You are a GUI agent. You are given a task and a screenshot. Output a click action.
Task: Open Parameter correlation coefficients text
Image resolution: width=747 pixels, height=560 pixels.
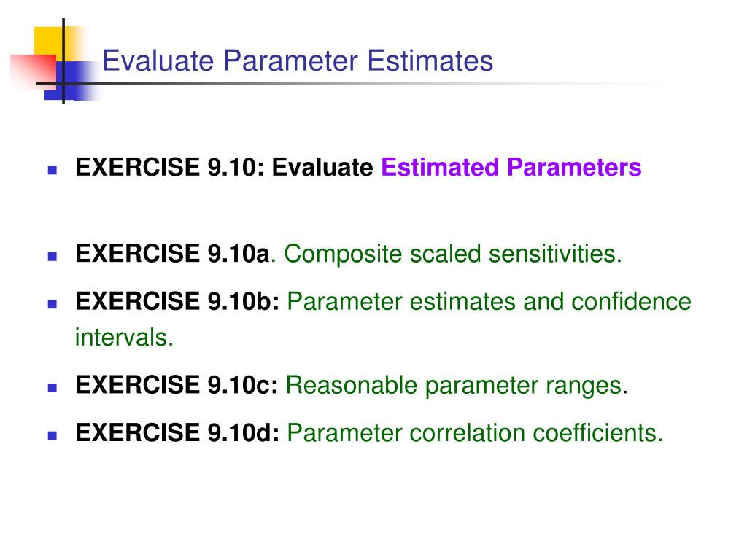(475, 433)
